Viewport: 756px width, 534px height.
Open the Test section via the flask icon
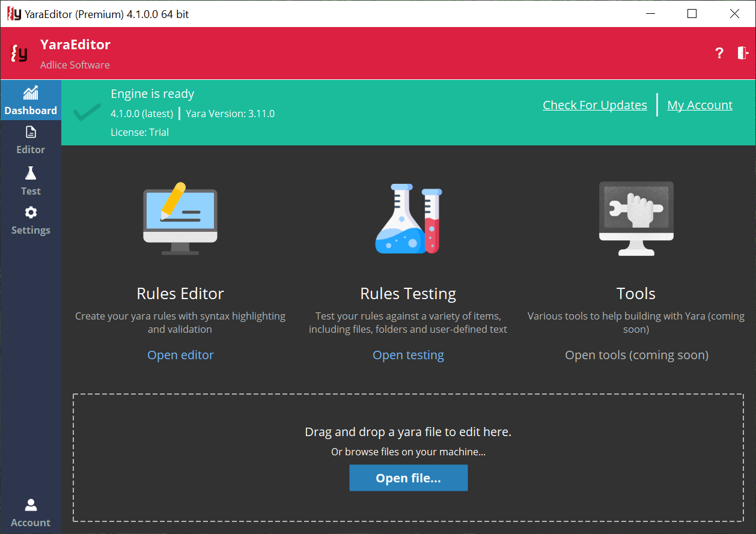click(x=31, y=180)
